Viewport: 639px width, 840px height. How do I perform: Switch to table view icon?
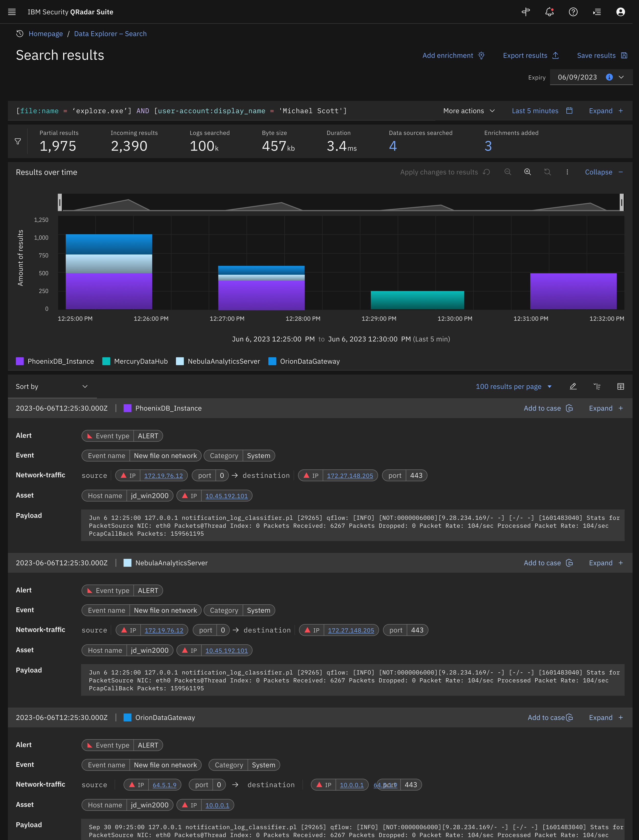620,386
